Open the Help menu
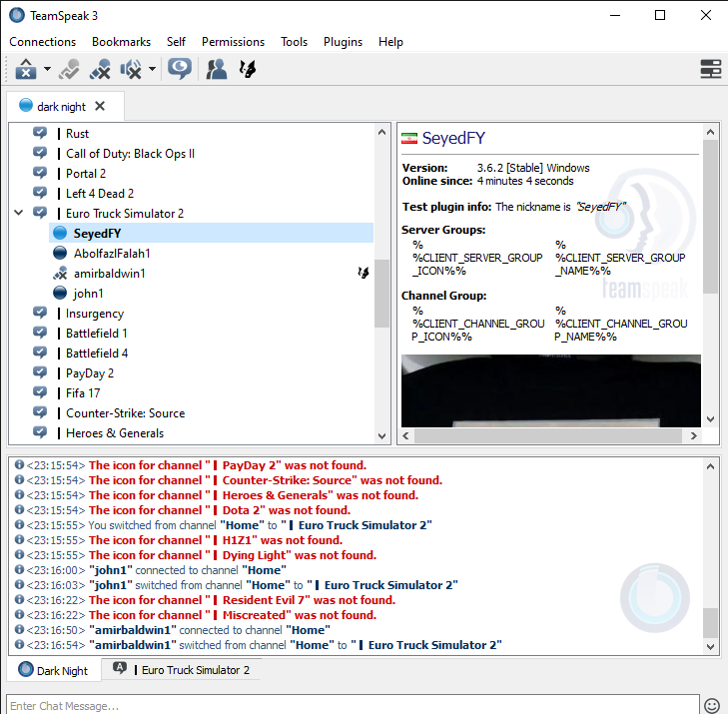728x714 pixels. (390, 42)
